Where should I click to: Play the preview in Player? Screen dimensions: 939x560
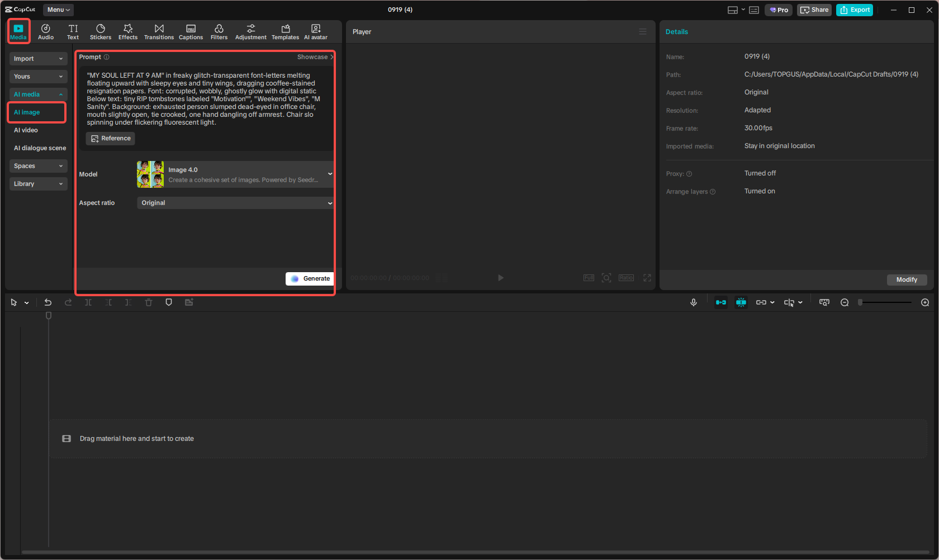[501, 278]
